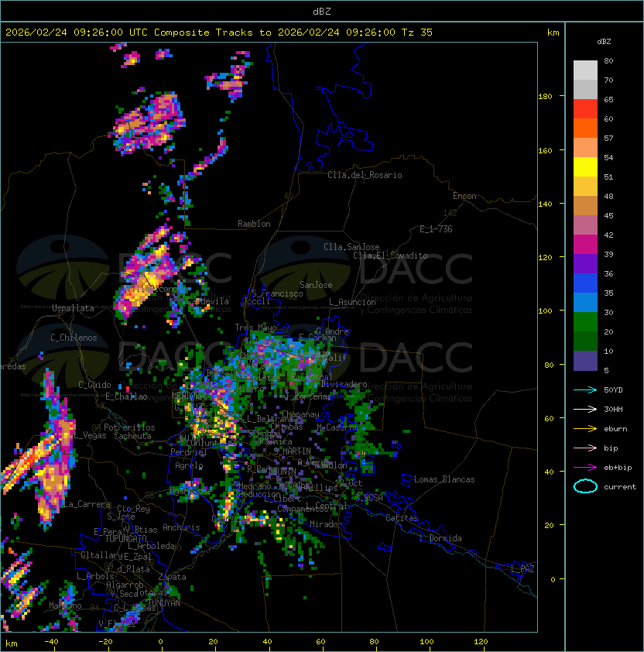Screen dimensions: 644x652
Task: Click the 'Catitas' map label
Action: pos(402,518)
